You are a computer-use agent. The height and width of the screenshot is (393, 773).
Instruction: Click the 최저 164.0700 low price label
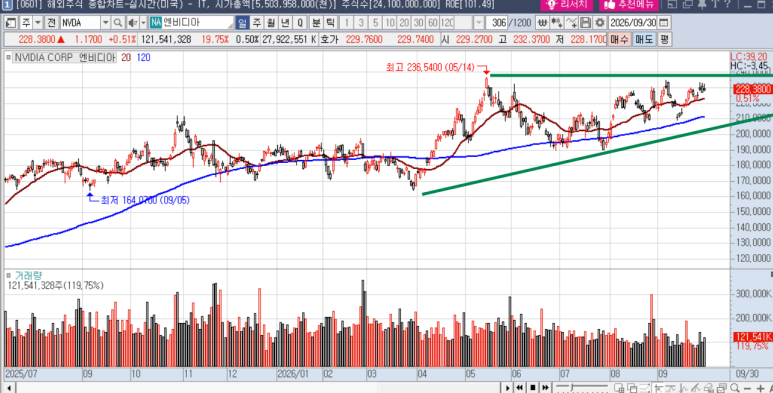(x=145, y=200)
